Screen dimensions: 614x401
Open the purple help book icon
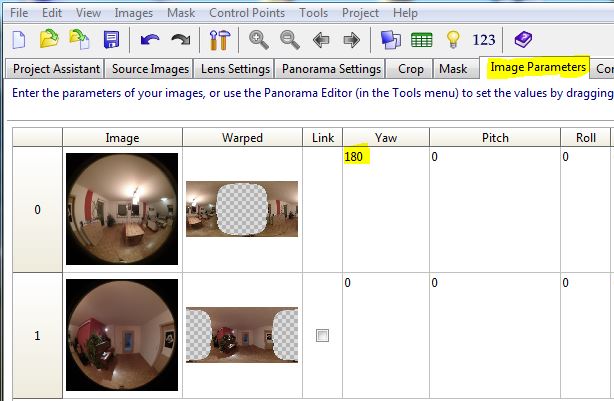coord(523,40)
